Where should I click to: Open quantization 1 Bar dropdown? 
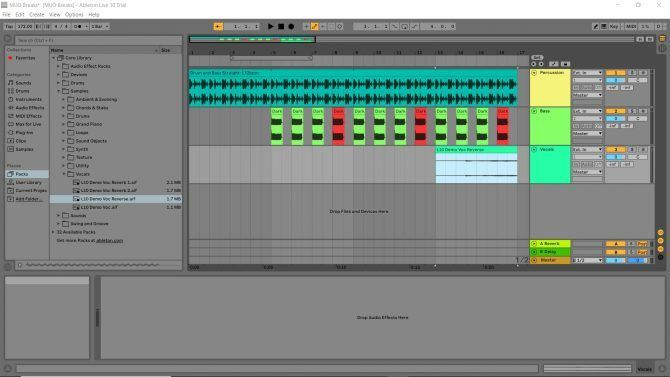coord(100,27)
